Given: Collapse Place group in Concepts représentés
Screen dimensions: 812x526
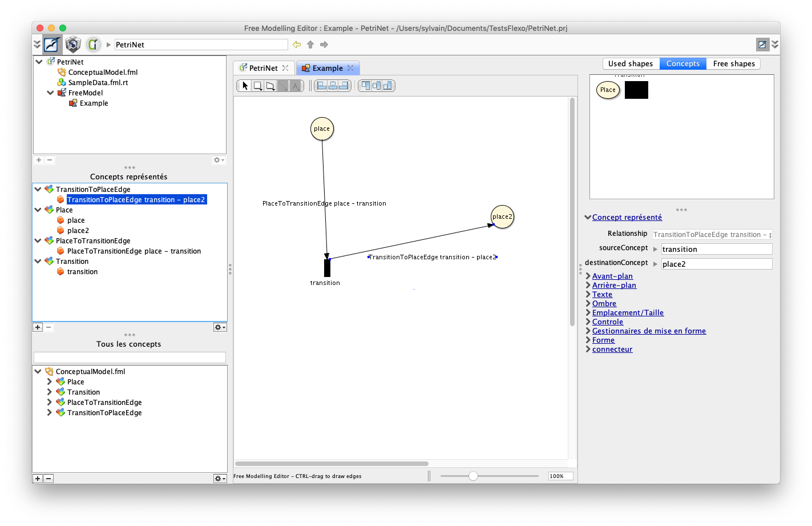Looking at the screenshot, I should (38, 210).
